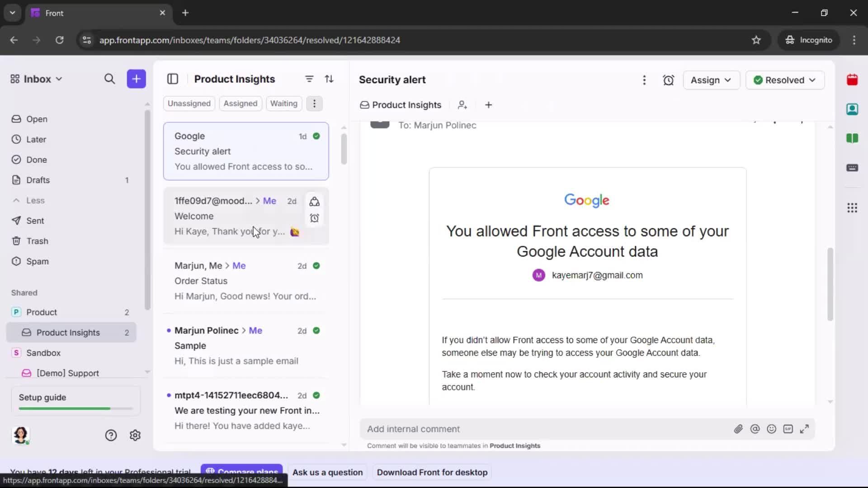Open the Resolved status dropdown
Viewport: 868px width, 488px height.
[x=785, y=80]
